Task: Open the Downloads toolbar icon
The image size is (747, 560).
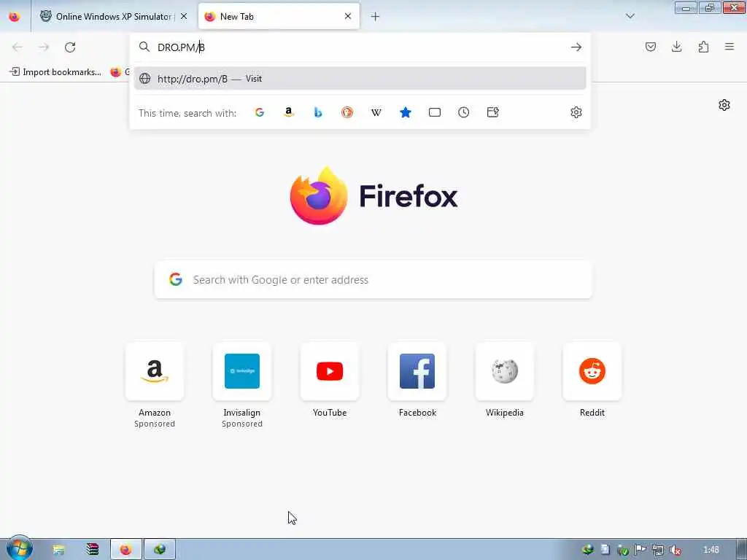Action: pyautogui.click(x=676, y=47)
